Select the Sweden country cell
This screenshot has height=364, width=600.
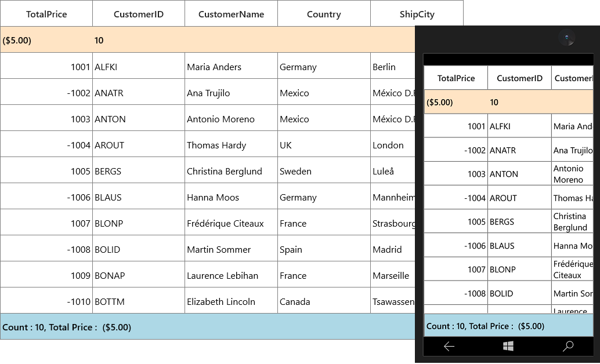point(324,170)
